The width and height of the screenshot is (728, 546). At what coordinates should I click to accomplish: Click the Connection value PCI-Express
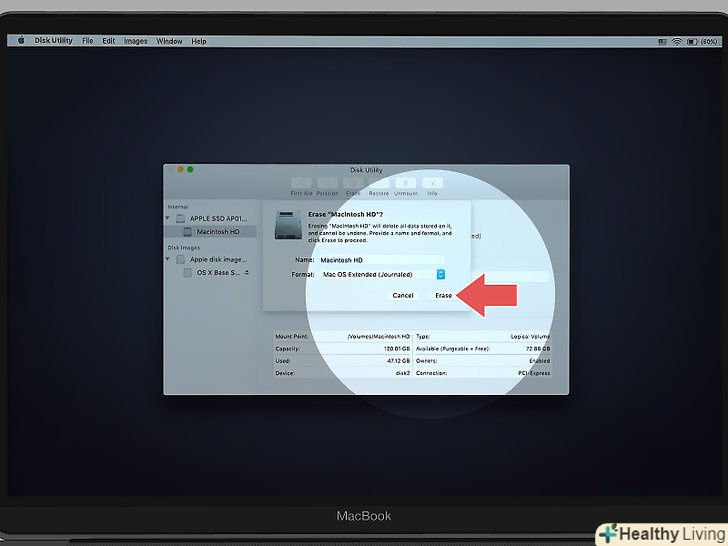534,373
